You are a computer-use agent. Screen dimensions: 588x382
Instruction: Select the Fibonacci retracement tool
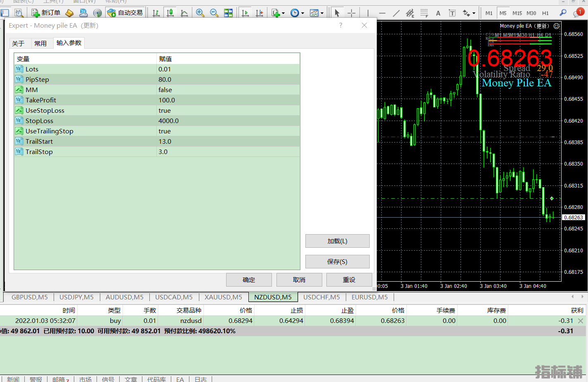pos(424,13)
